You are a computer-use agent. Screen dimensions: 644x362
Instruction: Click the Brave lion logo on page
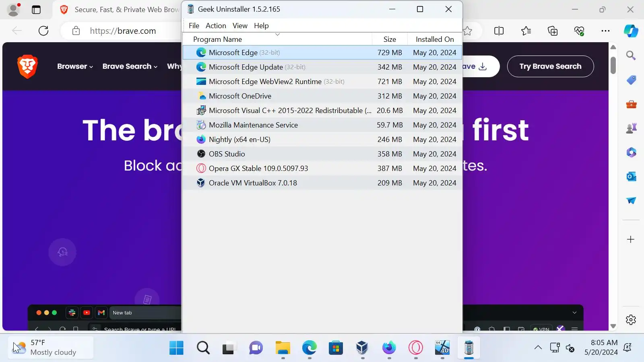27,66
